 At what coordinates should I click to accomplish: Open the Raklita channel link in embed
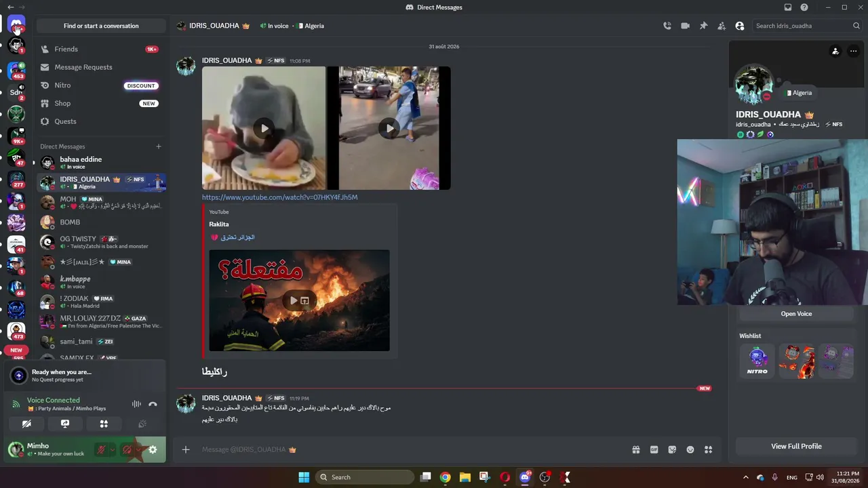tap(219, 224)
